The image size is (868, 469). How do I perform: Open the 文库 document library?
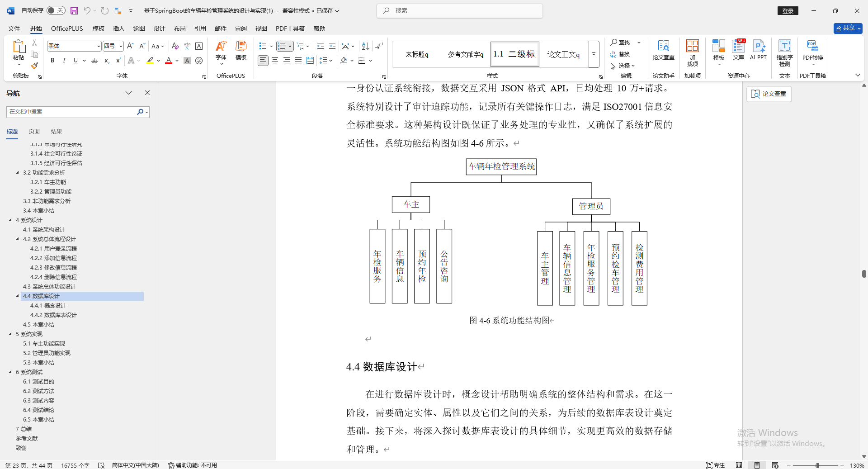[x=738, y=52]
